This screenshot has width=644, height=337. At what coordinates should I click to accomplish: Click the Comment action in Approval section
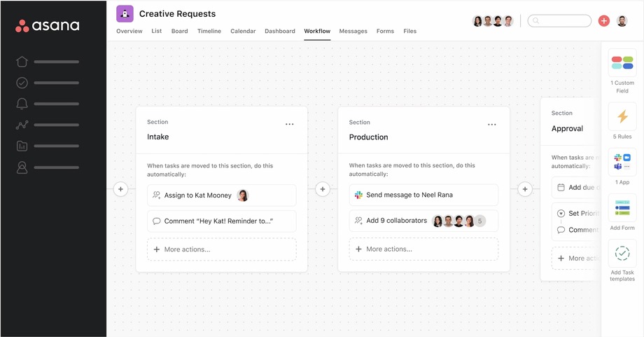coord(579,230)
